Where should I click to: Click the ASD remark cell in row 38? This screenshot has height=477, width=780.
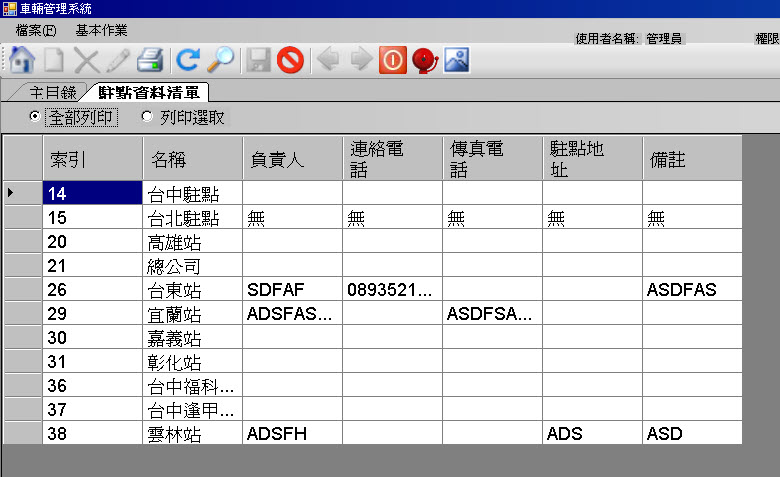692,433
